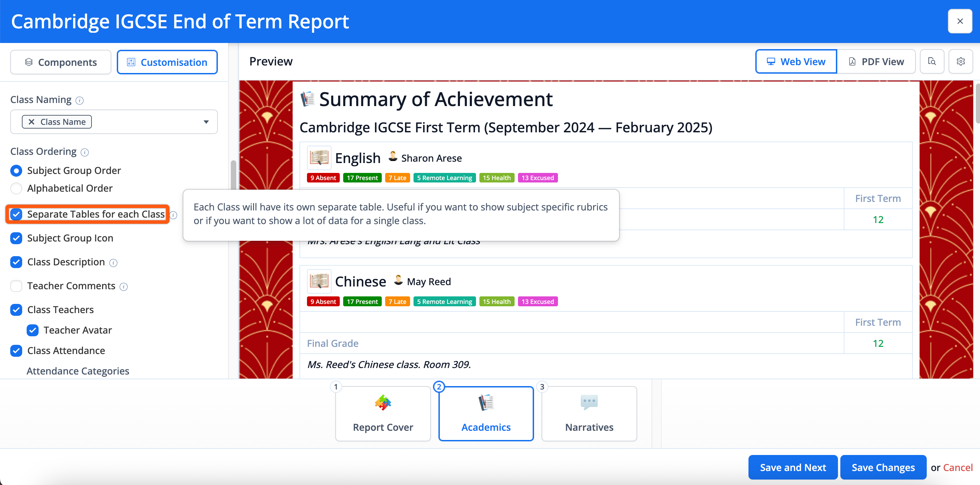Image resolution: width=980 pixels, height=485 pixels.
Task: Click info icon next to Teacher Comments
Action: pyautogui.click(x=124, y=286)
